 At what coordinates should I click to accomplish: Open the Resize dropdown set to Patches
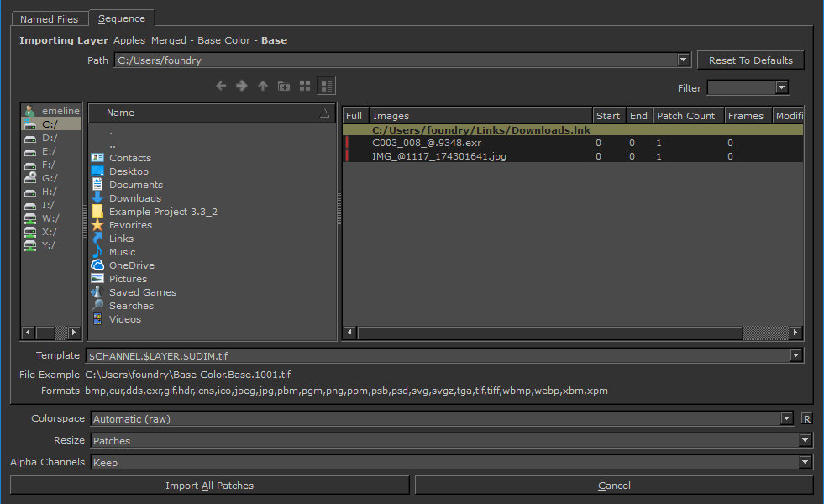[x=805, y=440]
